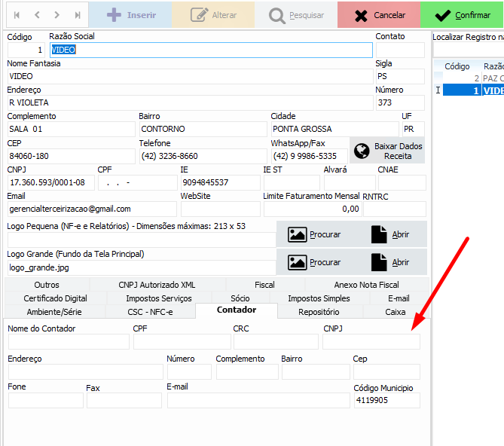Browse for Logo Pequena using Procurar
The image size is (504, 446).
tap(314, 234)
